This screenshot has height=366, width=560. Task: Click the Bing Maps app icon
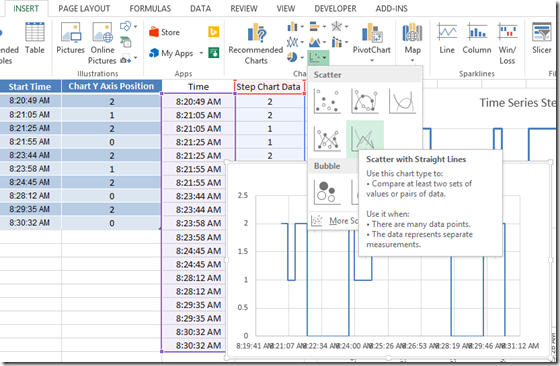tap(214, 32)
